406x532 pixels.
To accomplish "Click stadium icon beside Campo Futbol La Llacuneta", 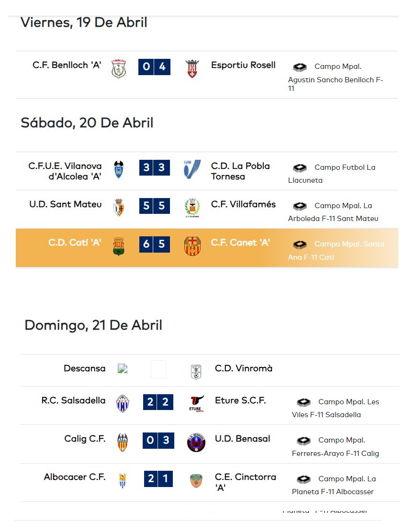I will pyautogui.click(x=300, y=167).
